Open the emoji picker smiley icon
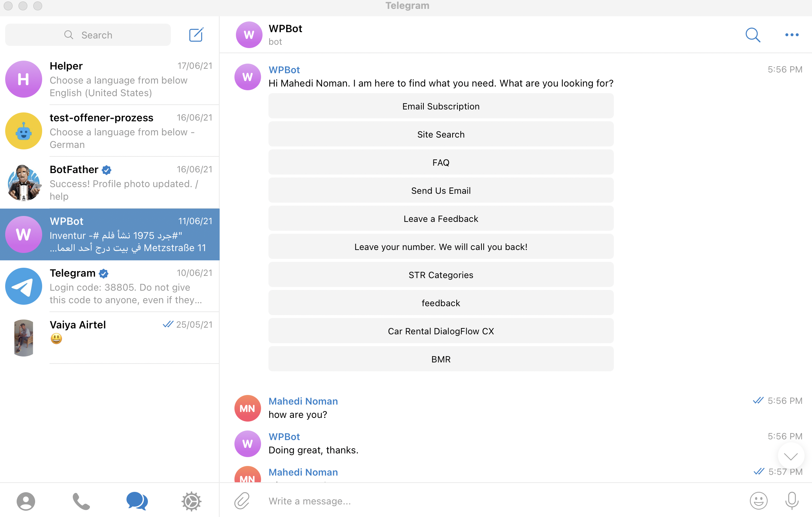812x517 pixels. point(758,501)
